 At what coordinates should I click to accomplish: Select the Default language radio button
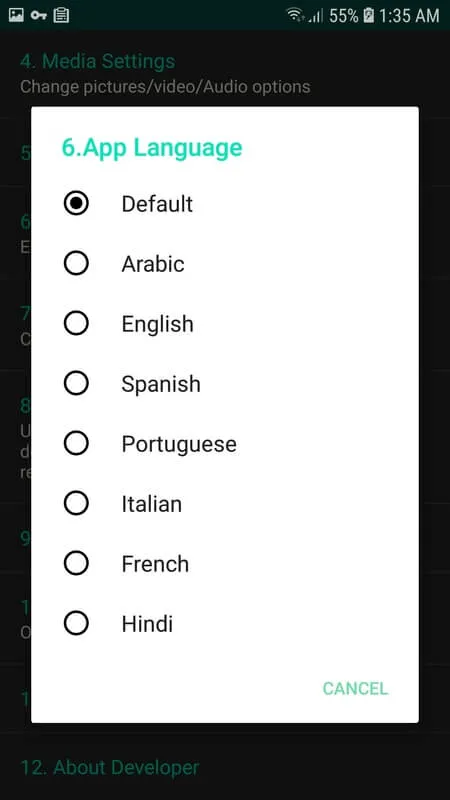[x=76, y=204]
